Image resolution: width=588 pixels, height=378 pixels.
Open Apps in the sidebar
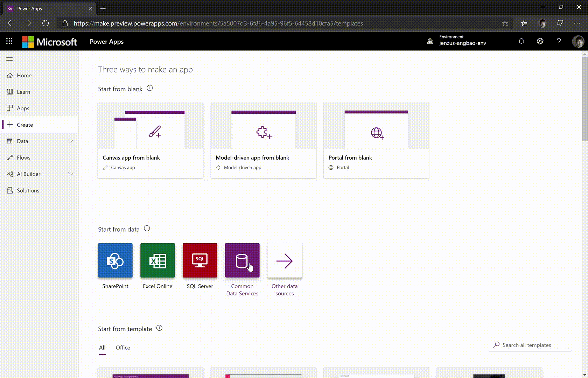pyautogui.click(x=39, y=108)
